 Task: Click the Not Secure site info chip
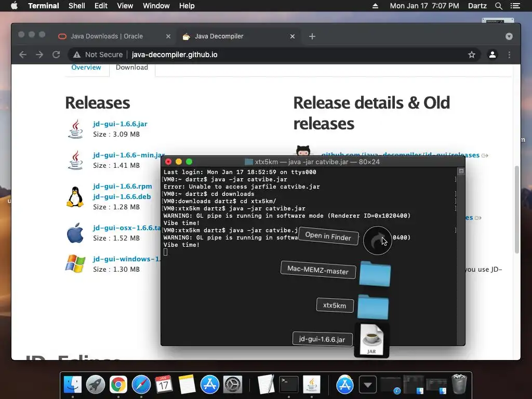coord(98,55)
